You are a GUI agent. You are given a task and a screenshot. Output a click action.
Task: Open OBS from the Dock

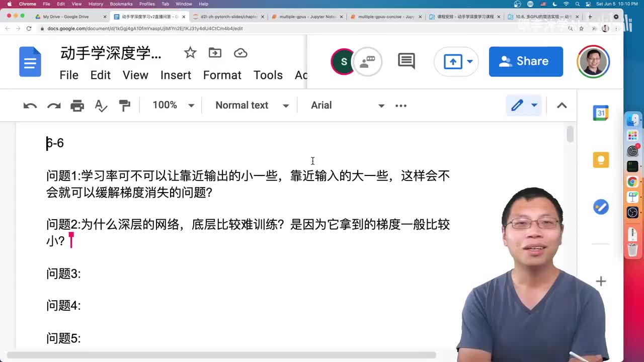(x=633, y=213)
